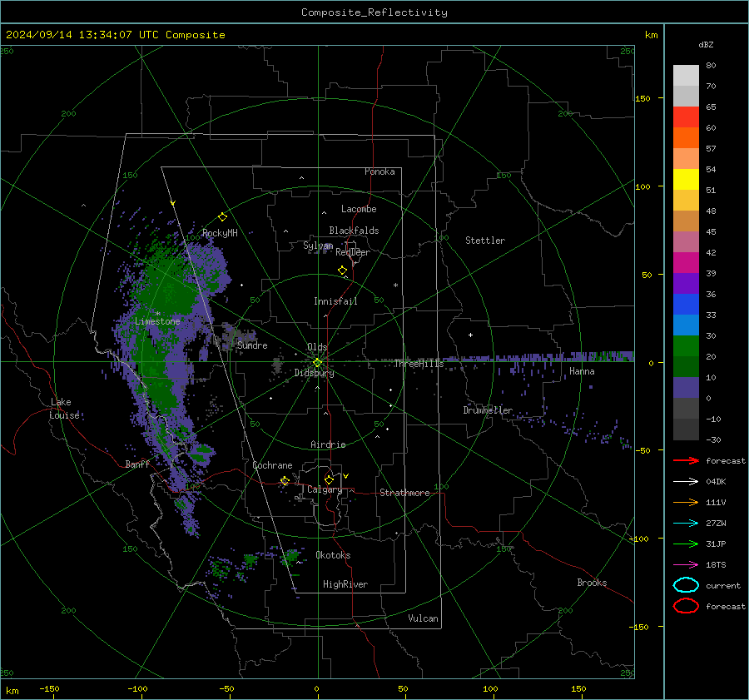
Task: Click the purple 36-39 dBZ swatch
Action: coord(686,284)
